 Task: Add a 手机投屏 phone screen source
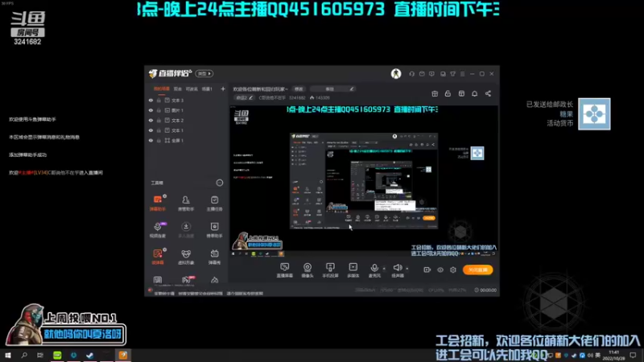pos(330,270)
